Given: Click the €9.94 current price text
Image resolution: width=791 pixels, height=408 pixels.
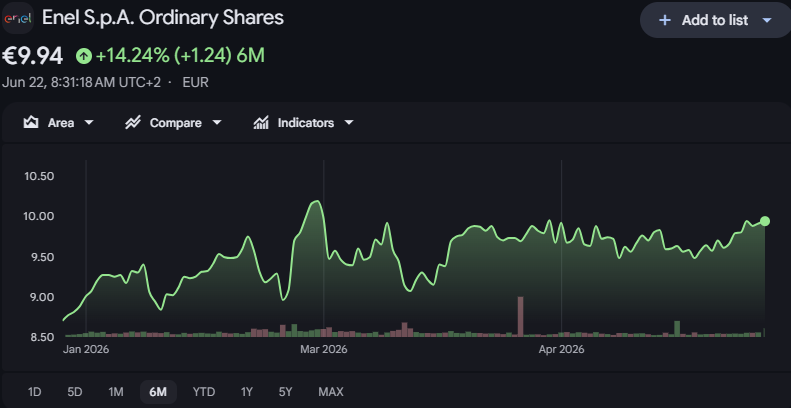Looking at the screenshot, I should click(33, 55).
